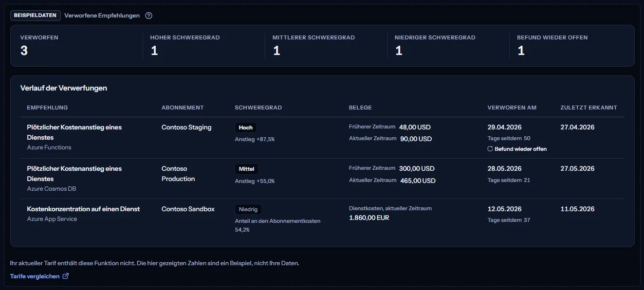Click the 300,00 USD earlier period value
The image size is (644, 290).
pyautogui.click(x=417, y=169)
